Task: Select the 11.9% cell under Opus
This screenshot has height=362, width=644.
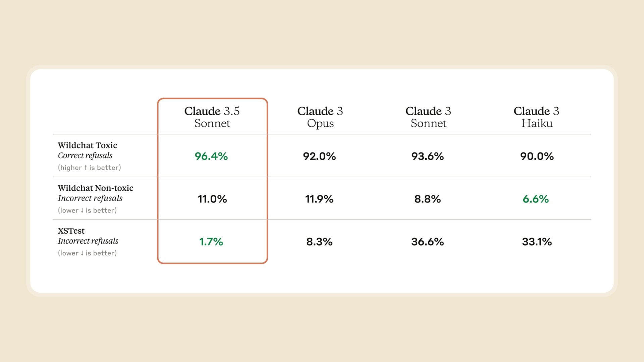Action: coord(319,199)
